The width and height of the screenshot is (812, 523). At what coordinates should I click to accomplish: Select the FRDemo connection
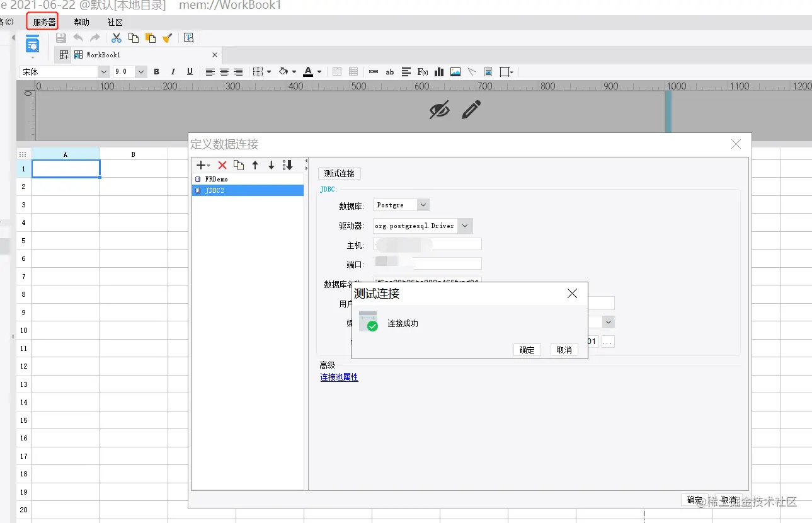click(x=248, y=179)
